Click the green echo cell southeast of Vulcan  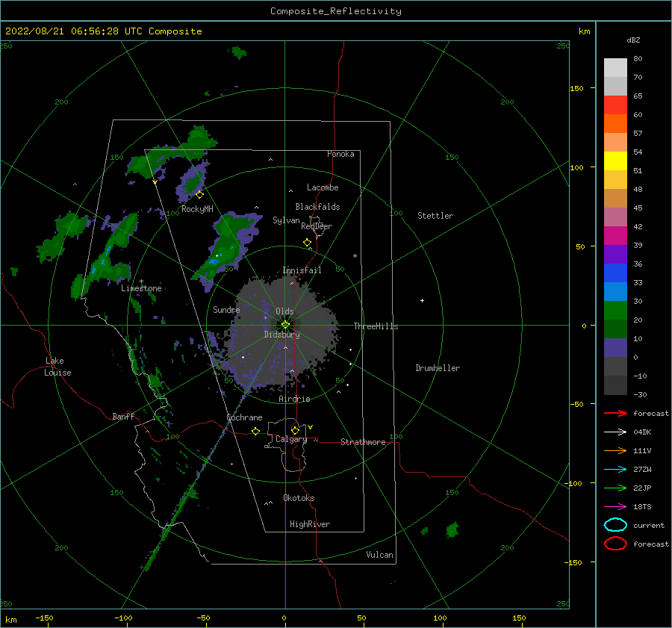(x=452, y=530)
